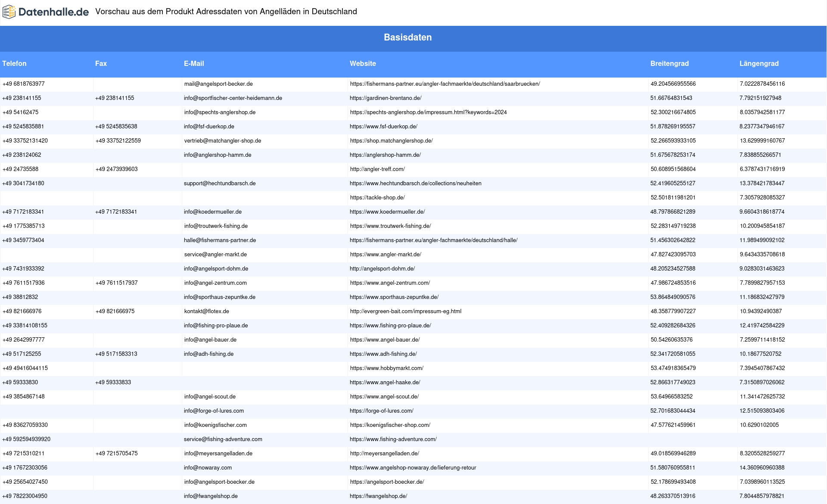Open https://gardinen-brentano.de/ link

coord(386,98)
